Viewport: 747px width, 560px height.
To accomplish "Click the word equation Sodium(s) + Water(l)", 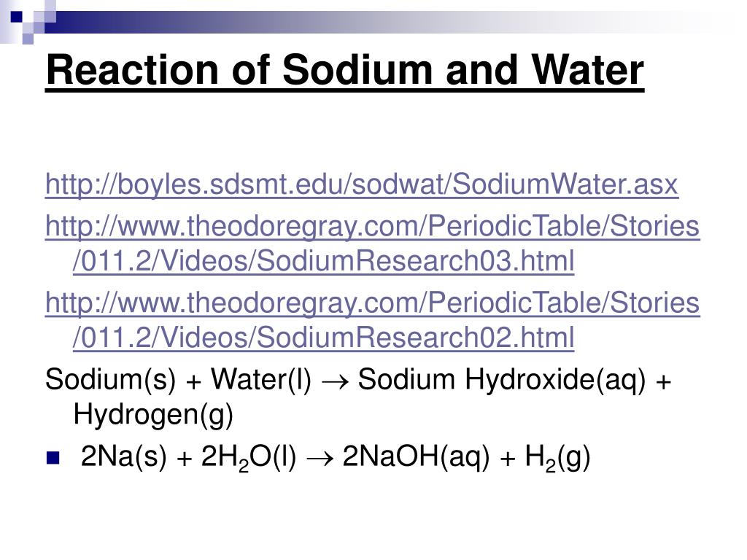I will tap(178, 380).
